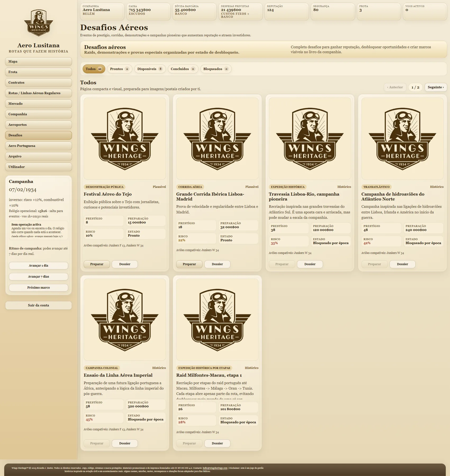Click hello@wingsheritage.com email link
This screenshot has height=476, width=450.
[x=215, y=468]
